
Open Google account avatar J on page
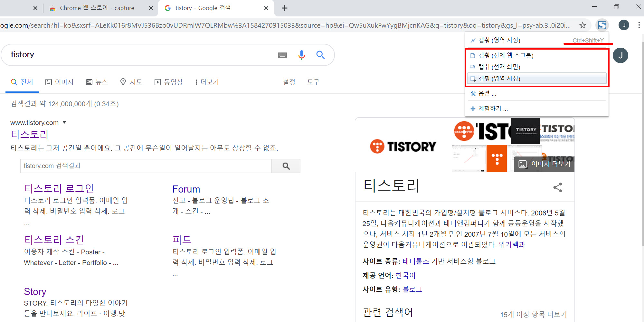tap(620, 55)
